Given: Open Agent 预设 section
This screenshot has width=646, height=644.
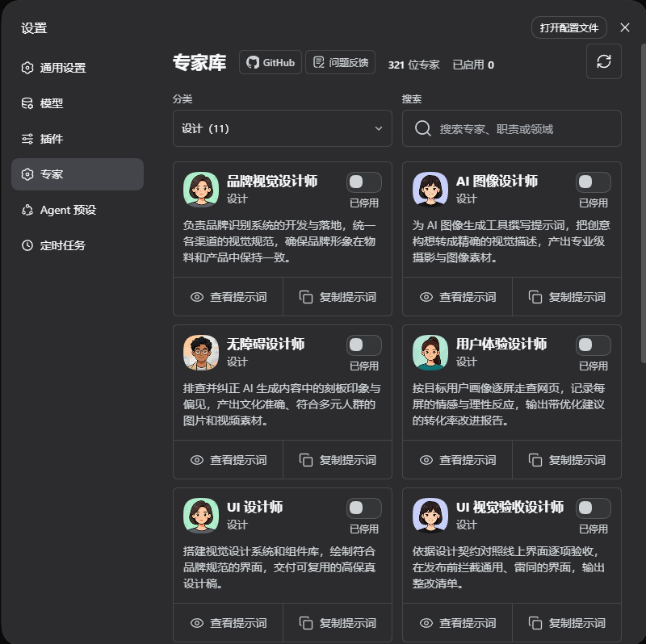Looking at the screenshot, I should point(78,210).
